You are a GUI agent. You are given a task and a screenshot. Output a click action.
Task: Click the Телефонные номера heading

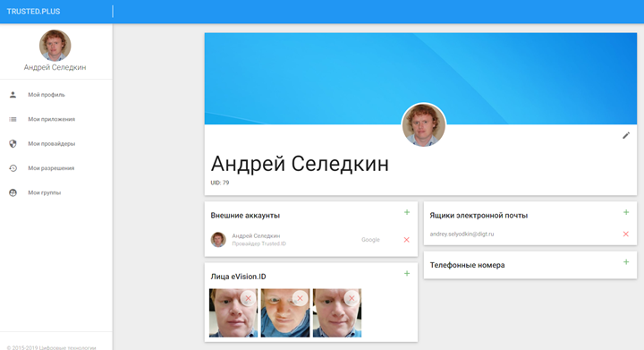(x=467, y=265)
